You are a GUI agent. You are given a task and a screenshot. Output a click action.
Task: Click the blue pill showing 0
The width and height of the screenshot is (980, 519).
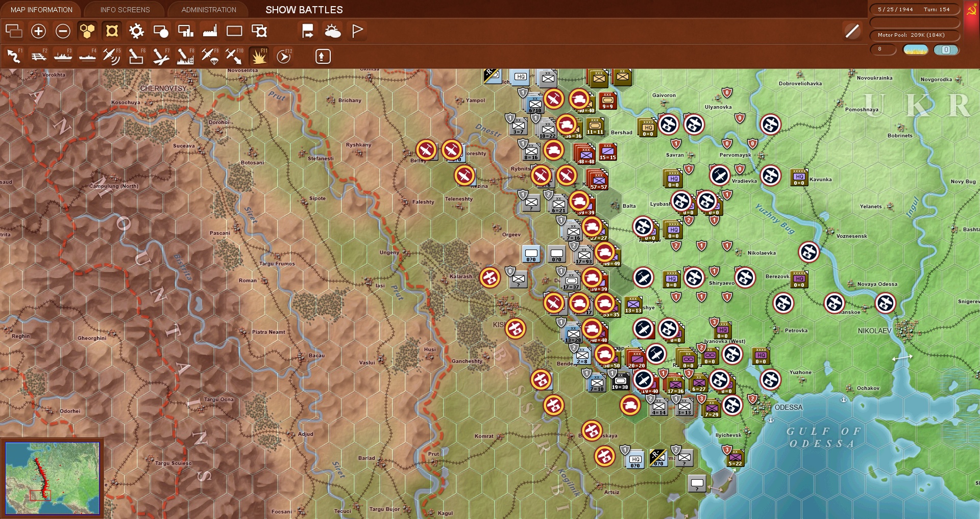pyautogui.click(x=946, y=50)
